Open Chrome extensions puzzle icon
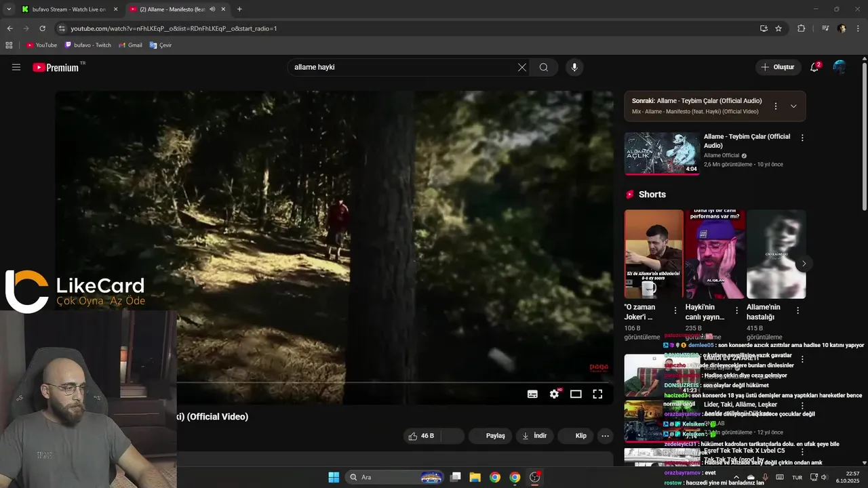The width and height of the screenshot is (868, 488). pyautogui.click(x=802, y=28)
